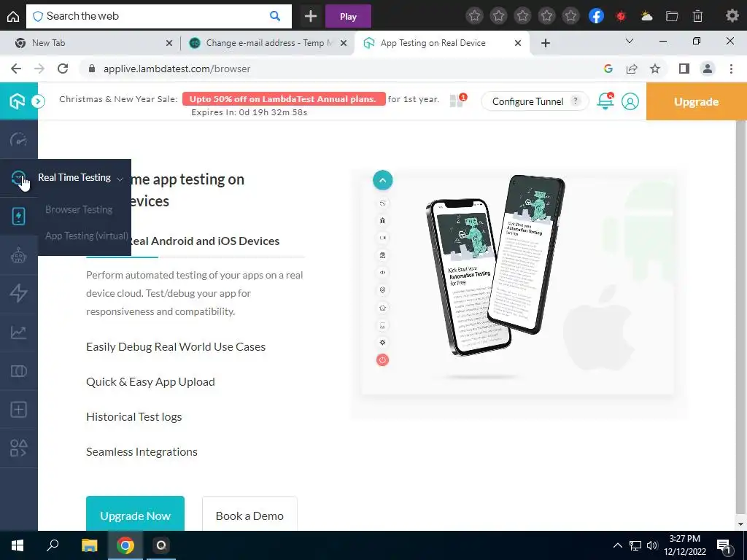The height and width of the screenshot is (560, 747).
Task: Expand Historical Test logs section
Action: [134, 416]
